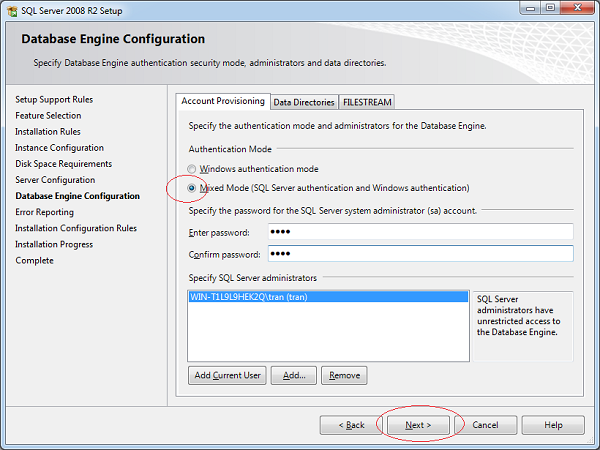Cancel the SQL Server setup
This screenshot has width=600, height=450.
pyautogui.click(x=485, y=425)
